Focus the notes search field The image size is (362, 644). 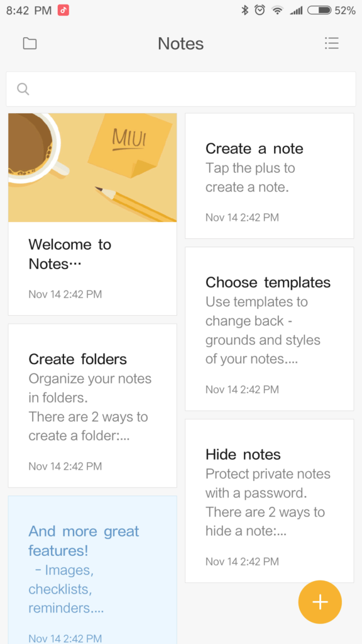181,89
